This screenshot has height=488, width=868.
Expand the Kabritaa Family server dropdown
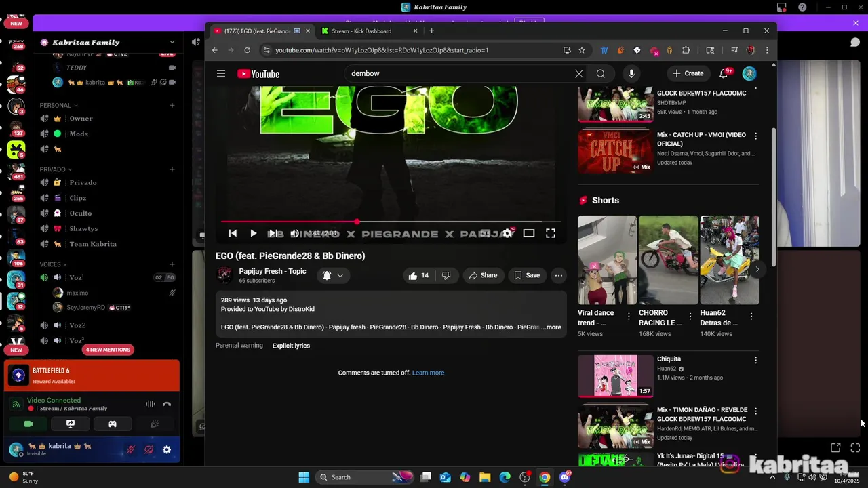172,42
